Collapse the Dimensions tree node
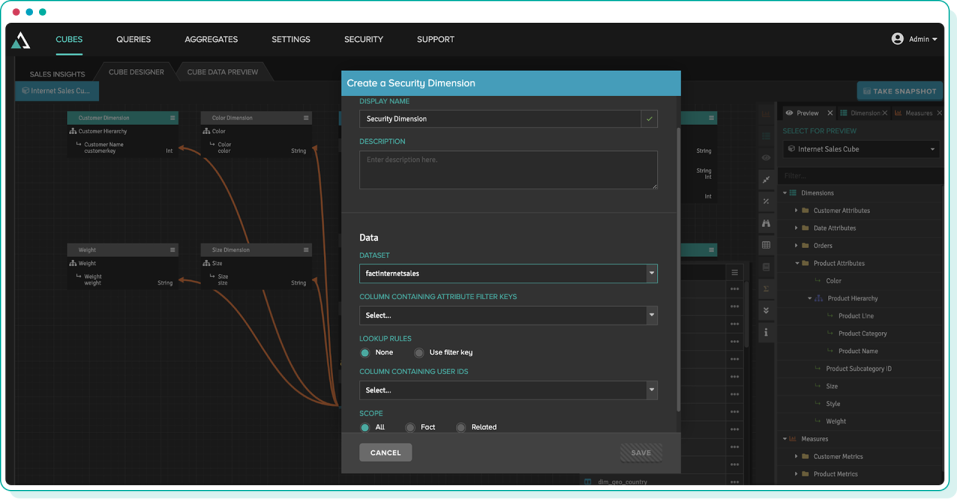960x499 pixels. [x=785, y=193]
